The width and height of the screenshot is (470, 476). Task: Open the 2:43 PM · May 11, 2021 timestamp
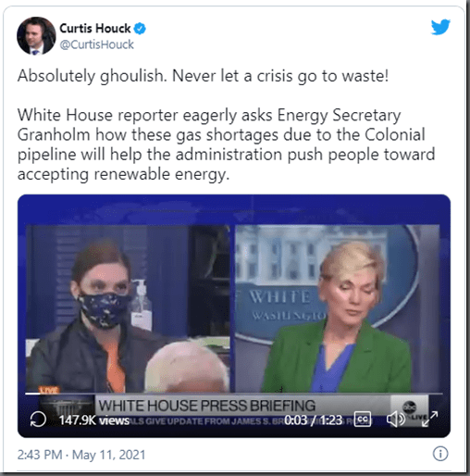pyautogui.click(x=81, y=455)
